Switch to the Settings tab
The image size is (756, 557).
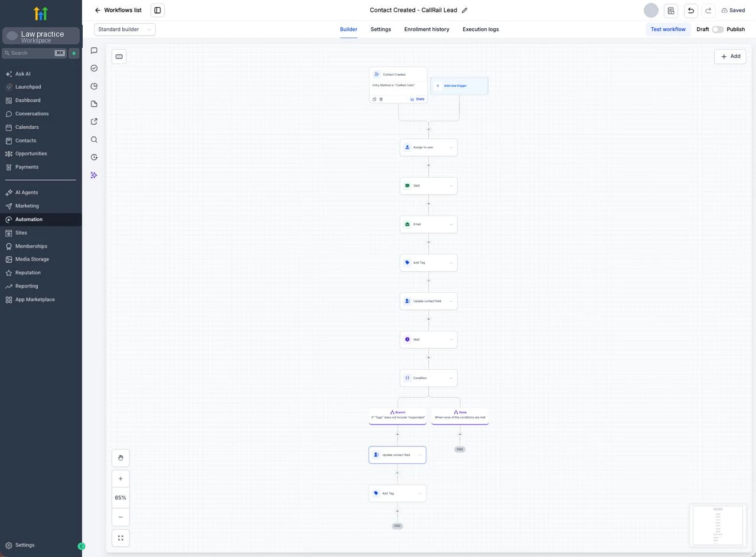(x=381, y=29)
